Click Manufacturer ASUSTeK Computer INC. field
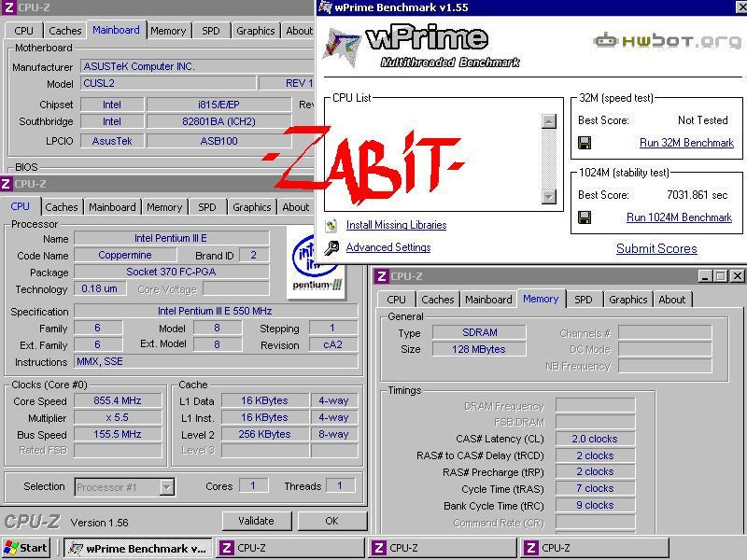Image resolution: width=747 pixels, height=560 pixels. tap(197, 66)
